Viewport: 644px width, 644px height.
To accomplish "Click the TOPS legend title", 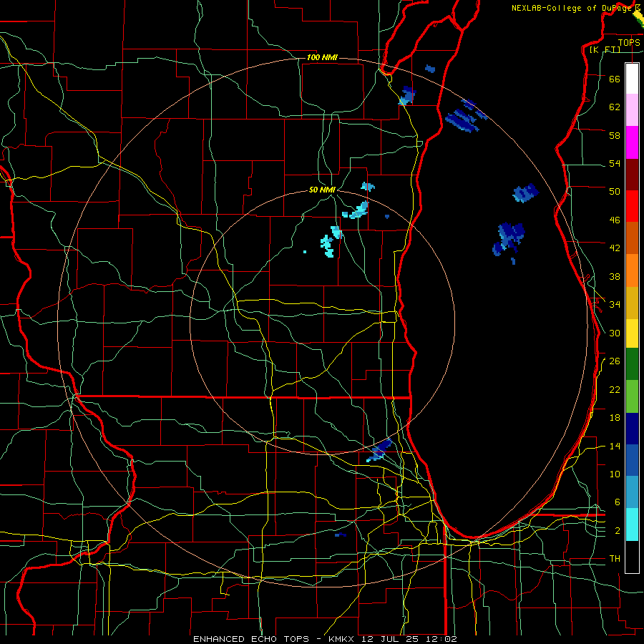I will pyautogui.click(x=629, y=42).
